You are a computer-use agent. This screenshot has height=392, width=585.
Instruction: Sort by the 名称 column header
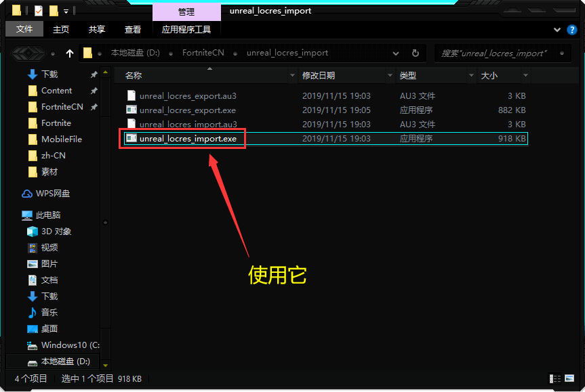(133, 76)
